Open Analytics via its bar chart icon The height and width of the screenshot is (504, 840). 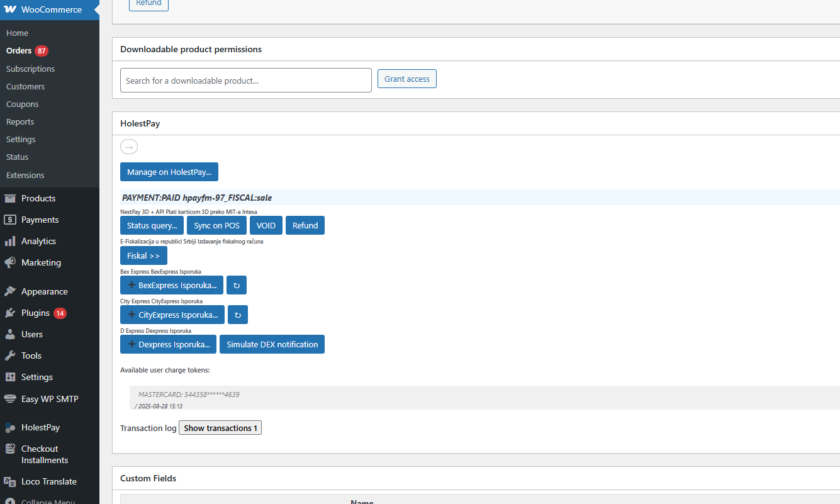tap(10, 241)
